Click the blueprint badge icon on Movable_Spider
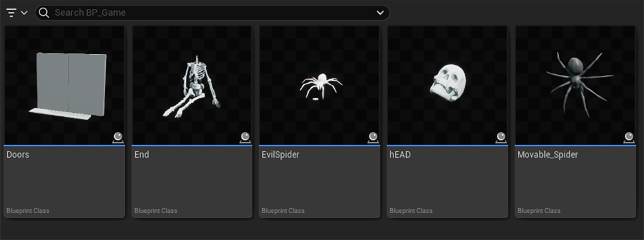This screenshot has width=644, height=240. click(629, 138)
